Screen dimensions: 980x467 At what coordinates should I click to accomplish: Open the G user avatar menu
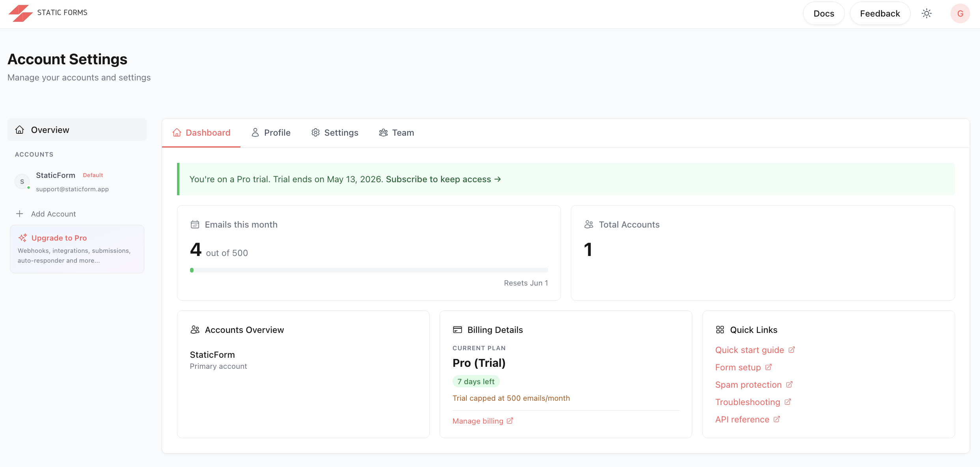coord(960,13)
